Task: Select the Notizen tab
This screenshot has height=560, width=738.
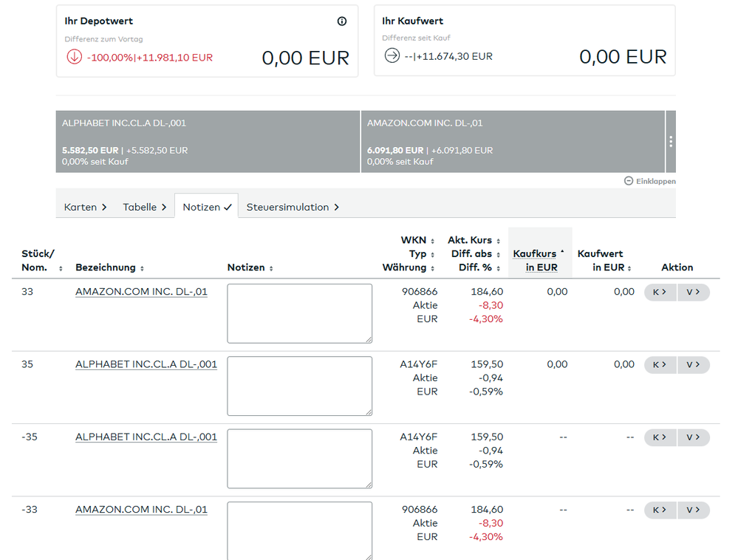Action: [x=207, y=207]
